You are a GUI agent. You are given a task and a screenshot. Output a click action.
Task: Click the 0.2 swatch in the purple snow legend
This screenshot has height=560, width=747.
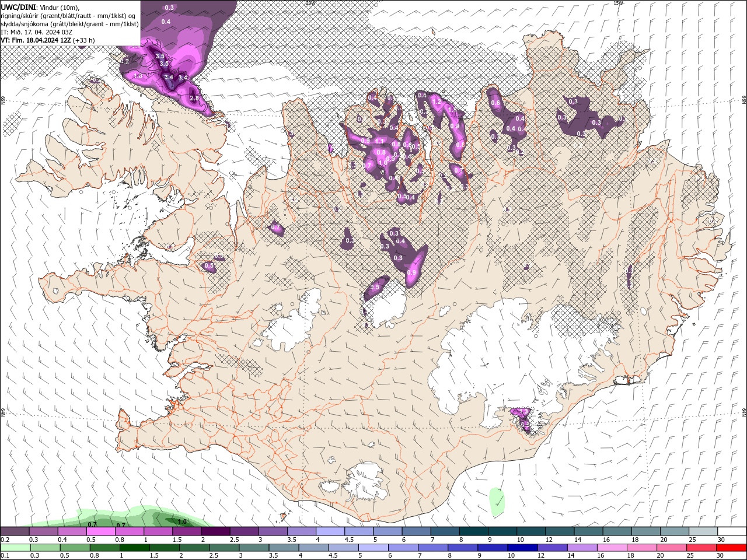(15, 531)
